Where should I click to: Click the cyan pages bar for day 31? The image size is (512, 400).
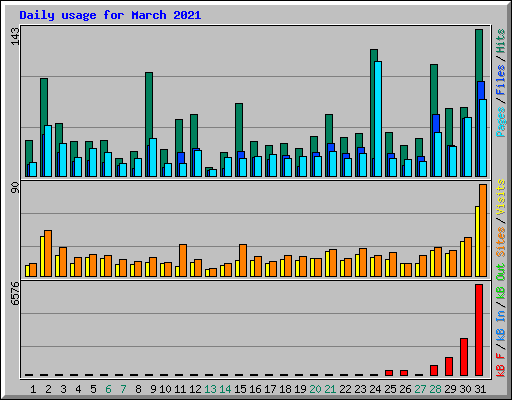[x=483, y=138]
